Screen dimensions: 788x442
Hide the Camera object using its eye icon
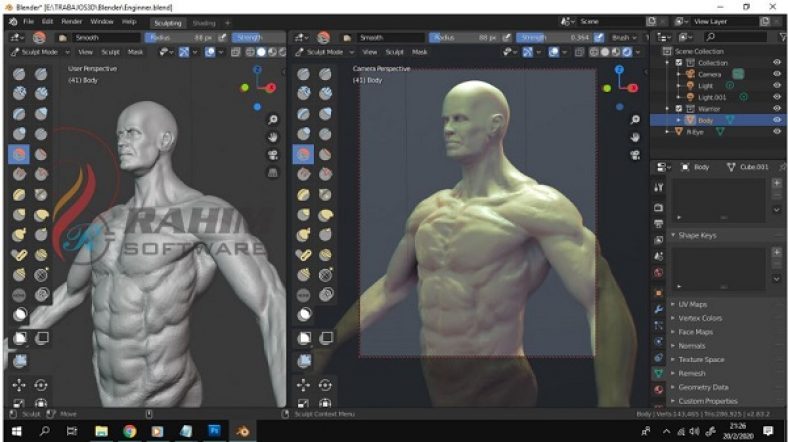[x=777, y=74]
